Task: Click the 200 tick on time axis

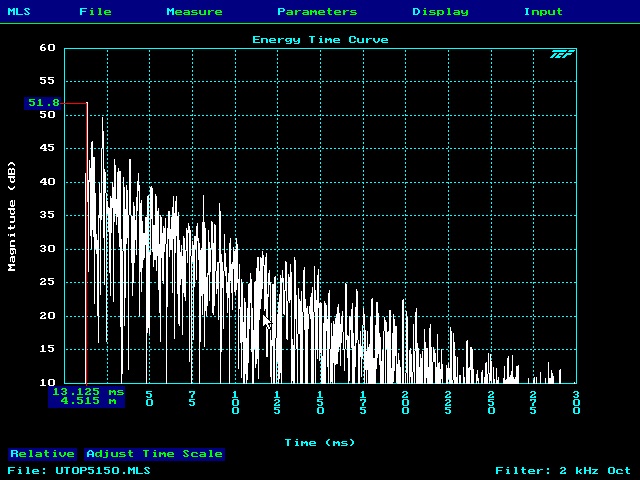Action: click(405, 402)
